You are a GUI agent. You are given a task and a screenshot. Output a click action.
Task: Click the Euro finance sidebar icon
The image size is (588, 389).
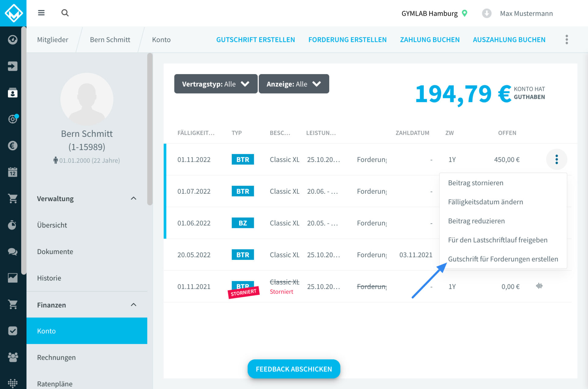pos(13,146)
